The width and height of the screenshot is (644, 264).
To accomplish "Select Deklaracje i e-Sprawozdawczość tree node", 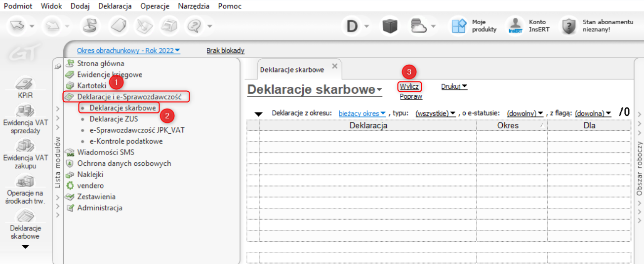I will click(x=129, y=97).
